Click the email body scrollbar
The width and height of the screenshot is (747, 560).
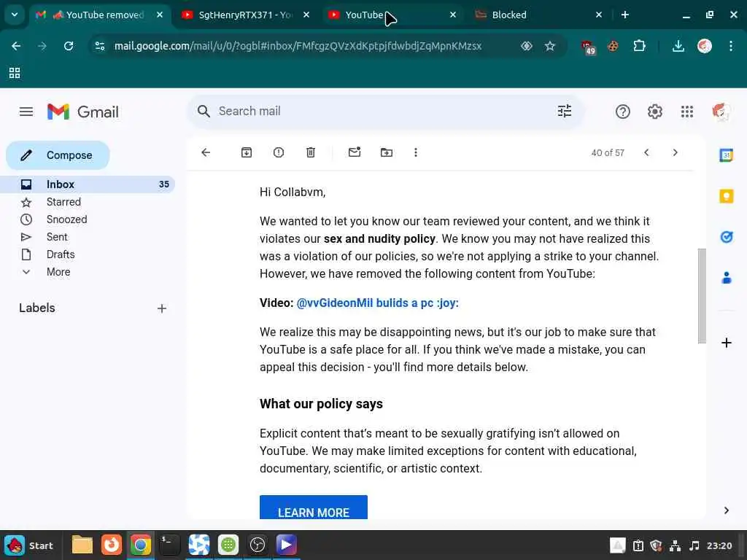[x=702, y=295]
